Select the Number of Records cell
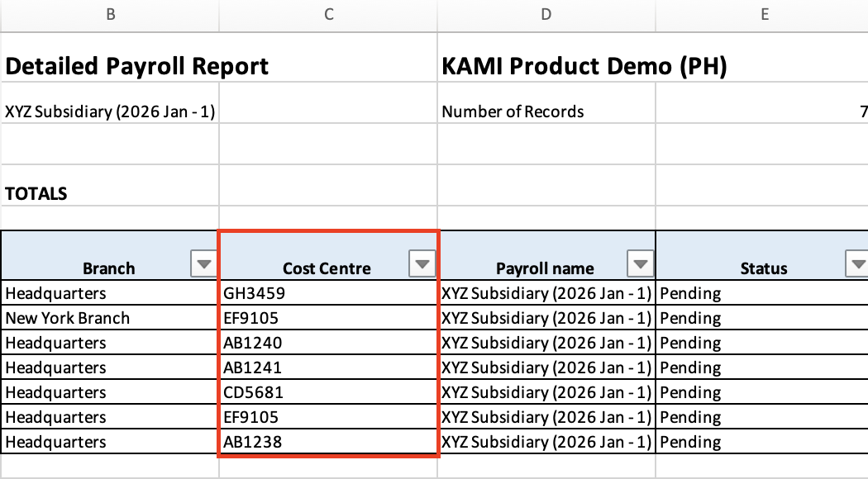868x479 pixels. 546,103
